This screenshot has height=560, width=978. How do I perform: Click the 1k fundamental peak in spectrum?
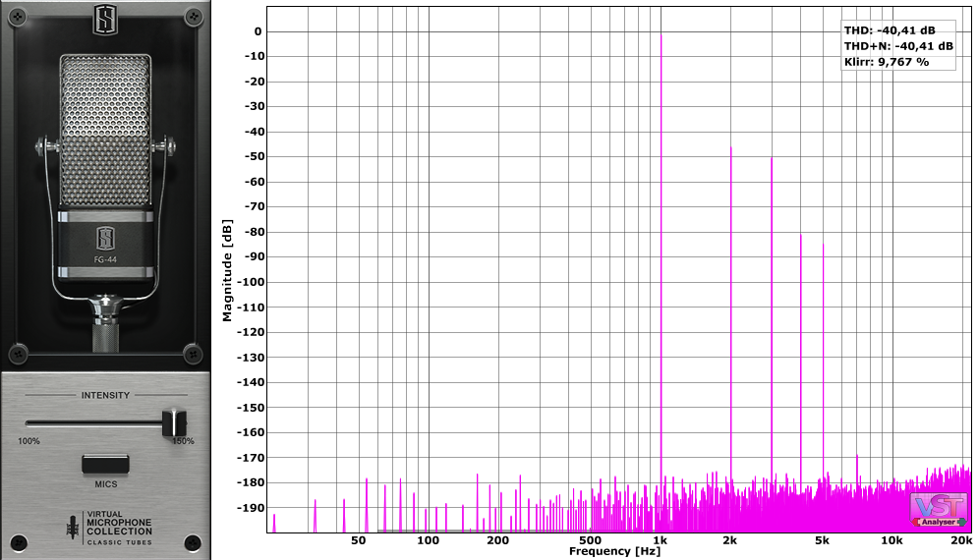pyautogui.click(x=662, y=281)
